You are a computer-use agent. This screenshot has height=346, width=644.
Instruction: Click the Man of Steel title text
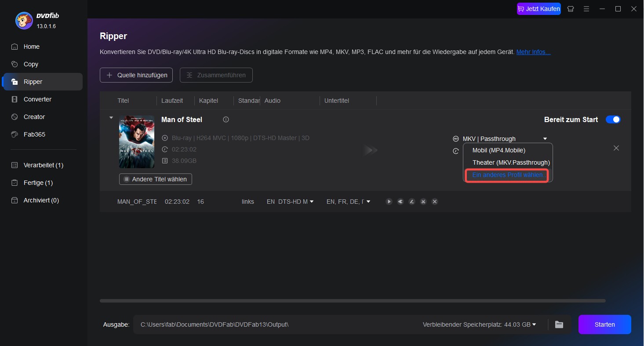click(182, 119)
